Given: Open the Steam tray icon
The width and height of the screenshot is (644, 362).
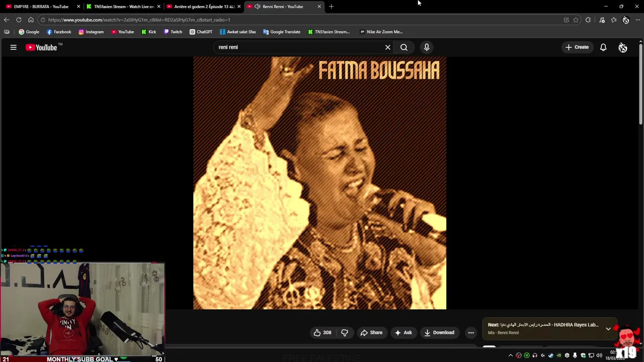Looking at the screenshot, I should pyautogui.click(x=551, y=355).
